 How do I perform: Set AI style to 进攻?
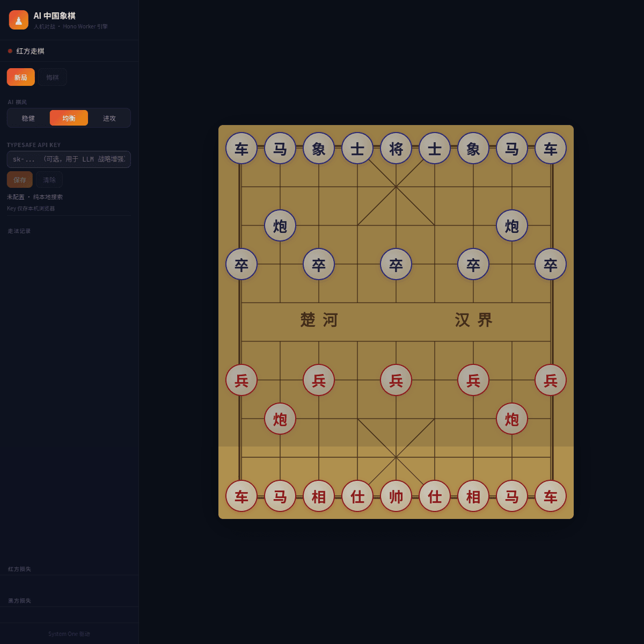point(109,118)
